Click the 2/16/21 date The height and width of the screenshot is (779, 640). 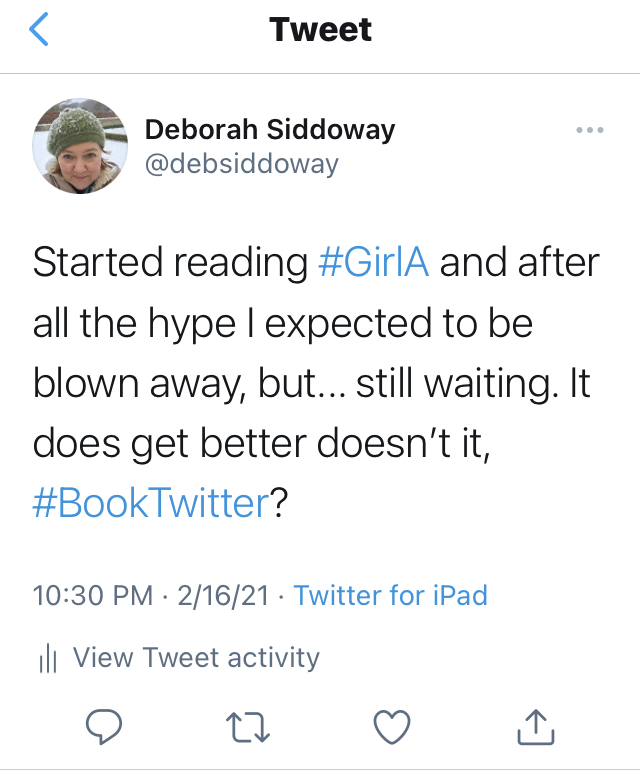pos(223,596)
